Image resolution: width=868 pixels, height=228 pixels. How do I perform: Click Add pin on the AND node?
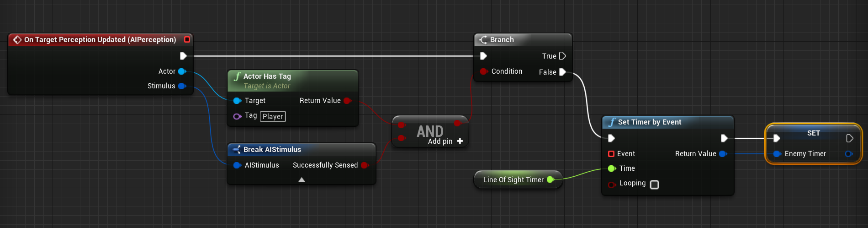445,141
